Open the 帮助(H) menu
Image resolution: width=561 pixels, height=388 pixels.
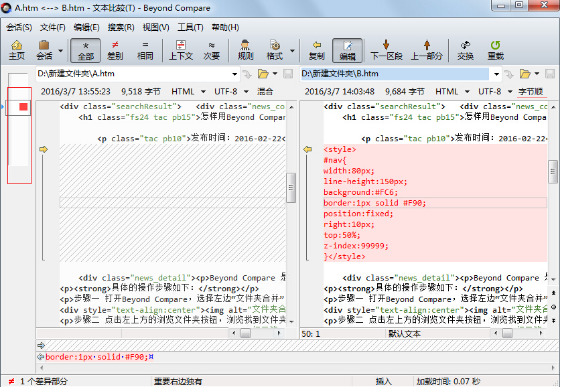point(225,27)
